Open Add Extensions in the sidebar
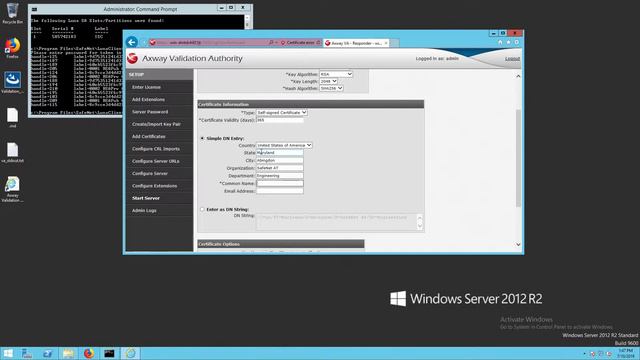This screenshot has width=640, height=360. pos(148,99)
